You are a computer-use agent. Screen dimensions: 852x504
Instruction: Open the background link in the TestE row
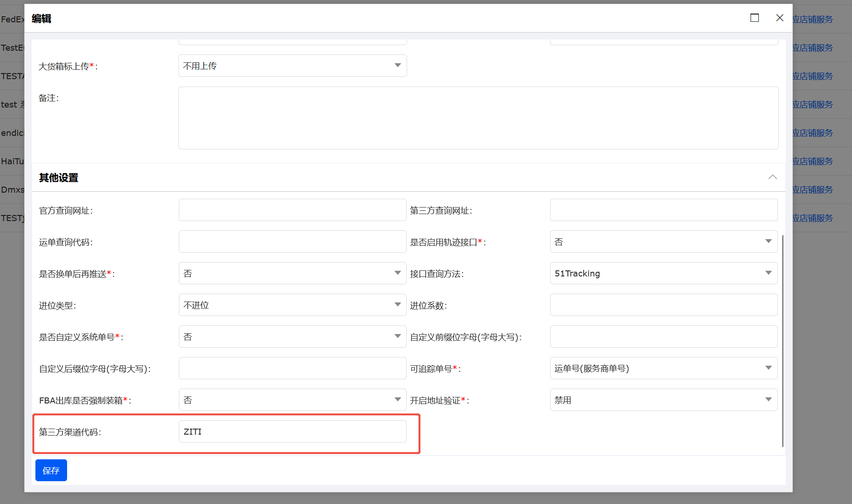[812, 47]
